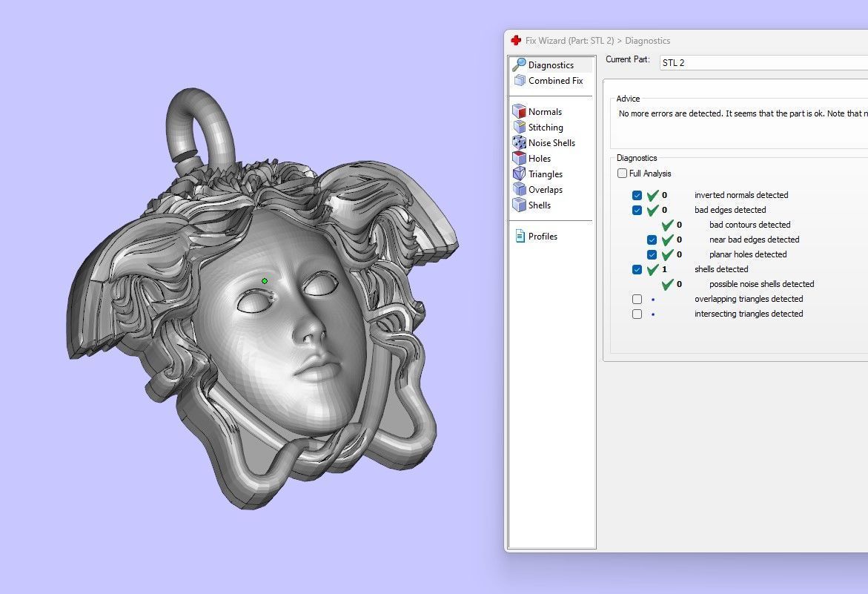Go to the Stitching fix page

pyautogui.click(x=546, y=127)
